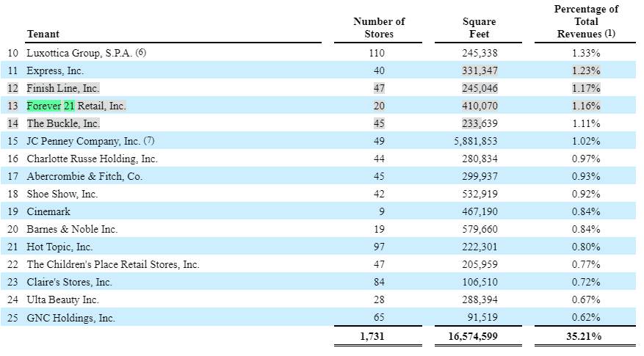Click revenue percentage '0.97%'
Viewport: 644px width, 356px height.
click(586, 159)
